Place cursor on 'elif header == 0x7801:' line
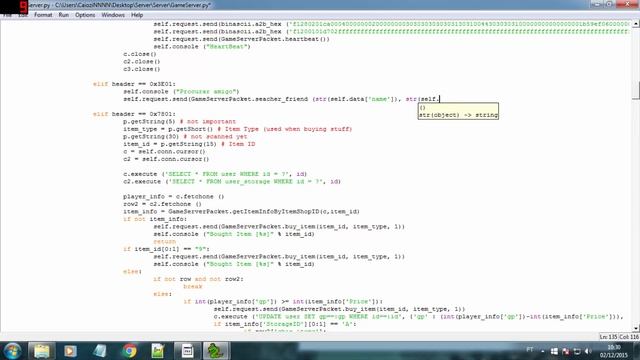 134,114
